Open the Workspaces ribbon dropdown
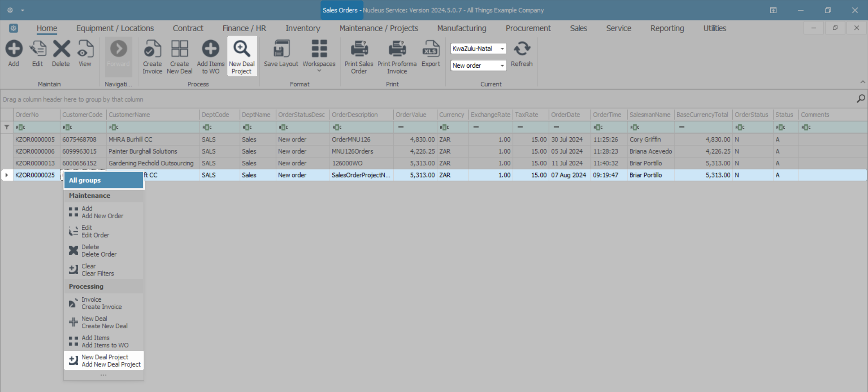 click(x=319, y=56)
